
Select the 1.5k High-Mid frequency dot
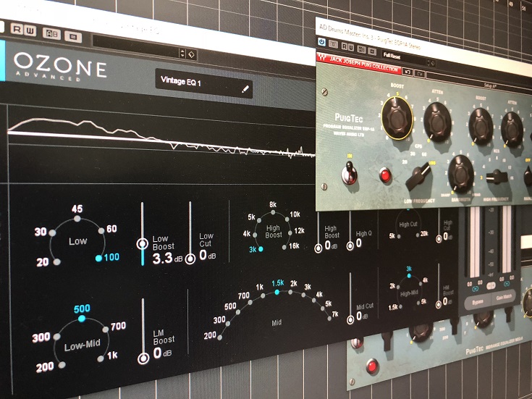pos(401,306)
